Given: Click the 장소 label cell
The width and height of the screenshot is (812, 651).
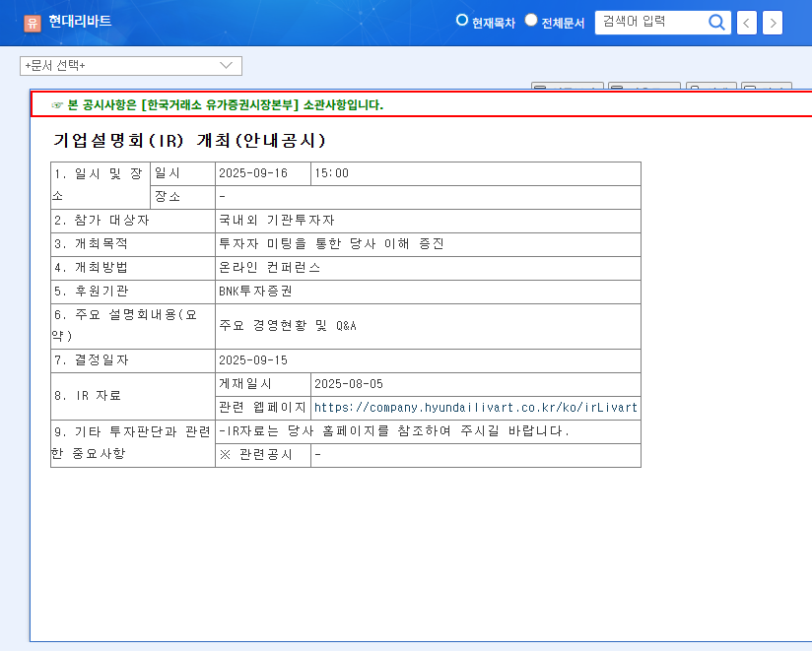Looking at the screenshot, I should (x=183, y=197).
